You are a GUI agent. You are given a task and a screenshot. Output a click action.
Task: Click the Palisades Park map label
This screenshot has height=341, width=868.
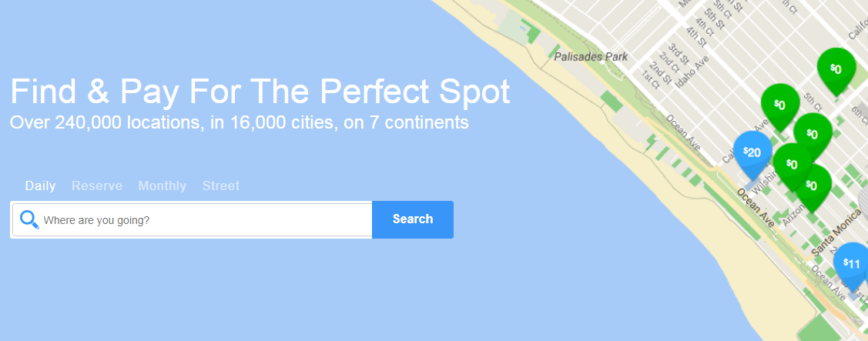(591, 56)
